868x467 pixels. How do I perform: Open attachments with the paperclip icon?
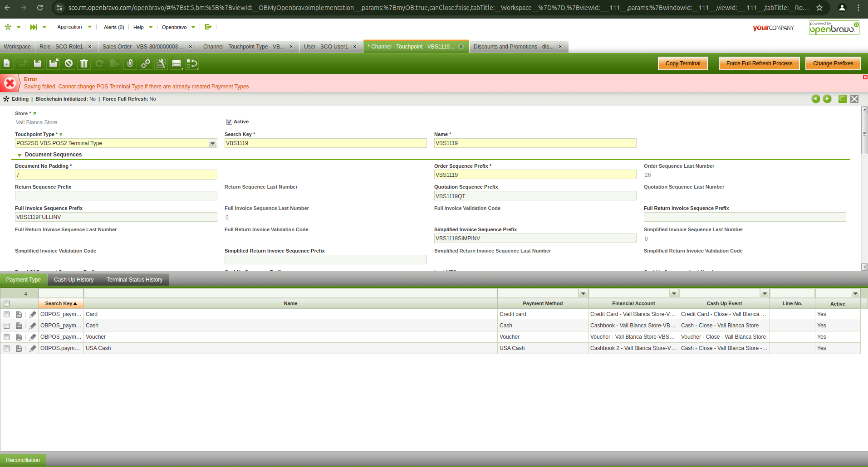point(130,63)
